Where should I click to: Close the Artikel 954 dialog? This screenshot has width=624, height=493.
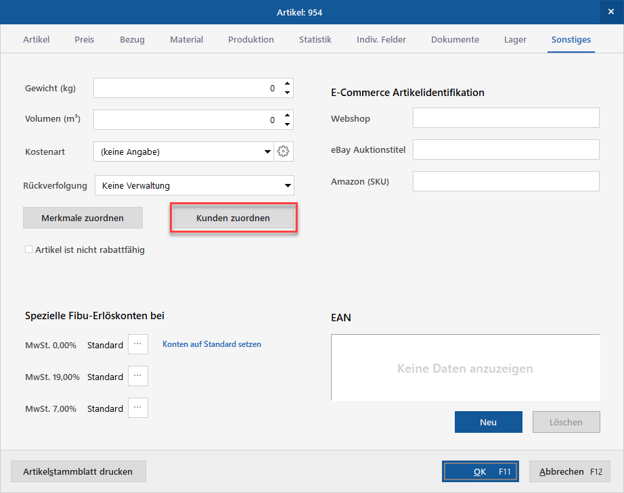pos(610,12)
